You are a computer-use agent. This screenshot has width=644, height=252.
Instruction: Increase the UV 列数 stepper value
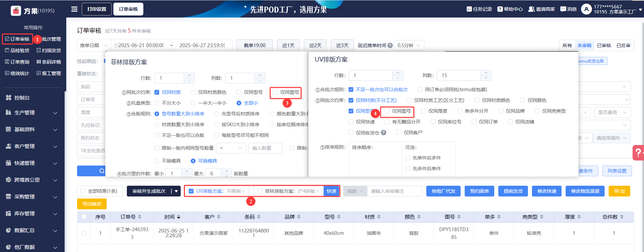click(x=486, y=73)
